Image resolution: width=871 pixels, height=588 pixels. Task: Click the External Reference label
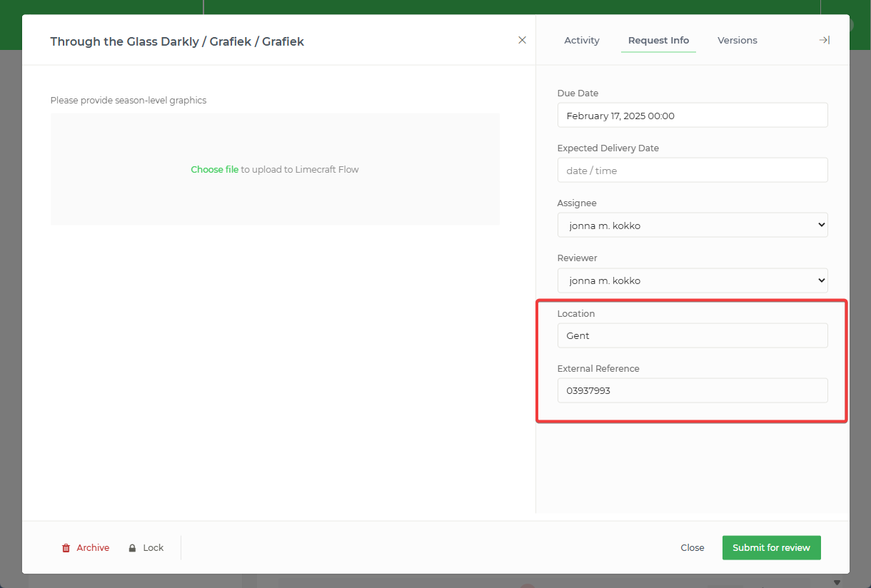598,368
